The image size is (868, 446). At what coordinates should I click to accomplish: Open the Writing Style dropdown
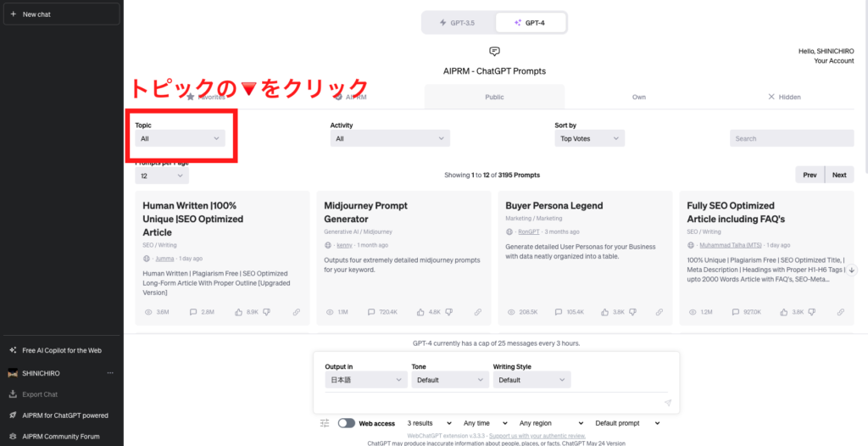(532, 380)
